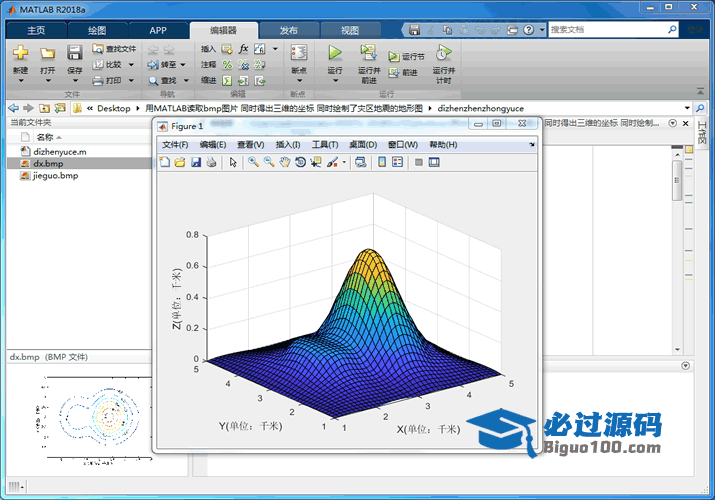Toggle the Rotate 3D tool
The image size is (715, 500).
click(x=300, y=162)
